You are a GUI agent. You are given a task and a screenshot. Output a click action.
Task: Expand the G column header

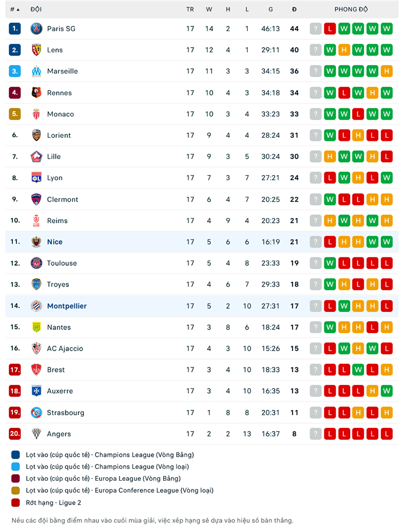click(270, 9)
